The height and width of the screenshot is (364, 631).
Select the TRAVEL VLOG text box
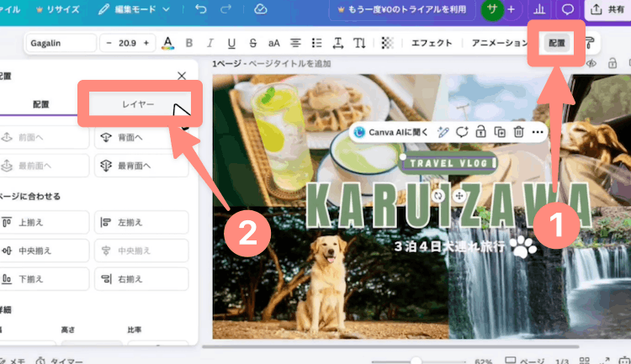tap(448, 163)
